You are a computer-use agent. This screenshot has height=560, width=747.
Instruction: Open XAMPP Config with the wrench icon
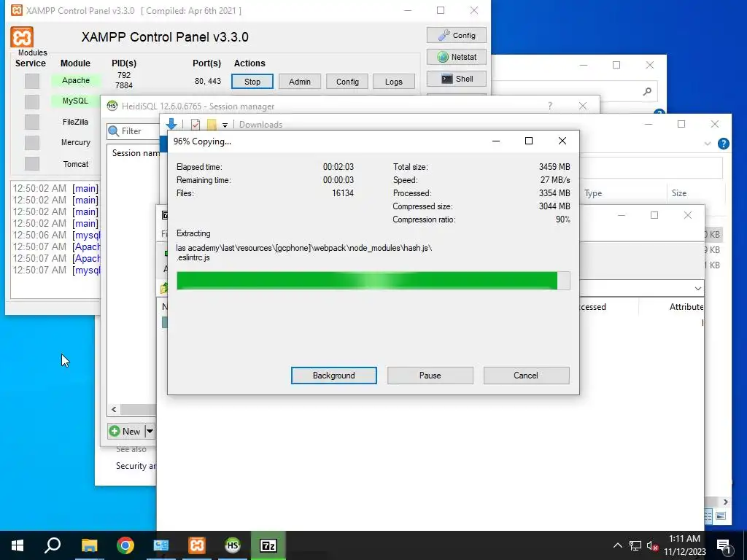[x=457, y=35]
